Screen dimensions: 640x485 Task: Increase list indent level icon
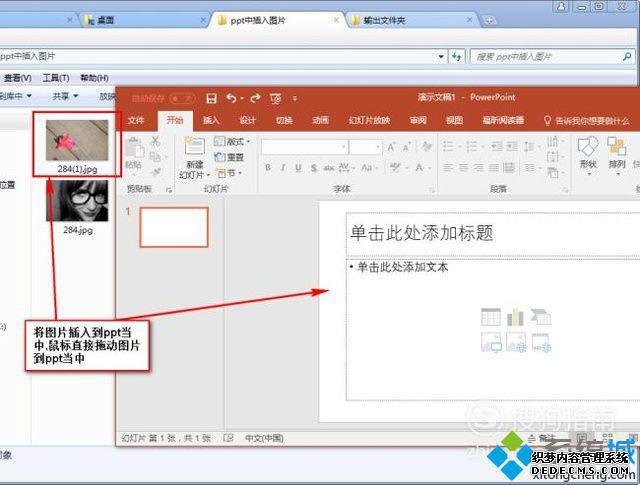coord(512,146)
